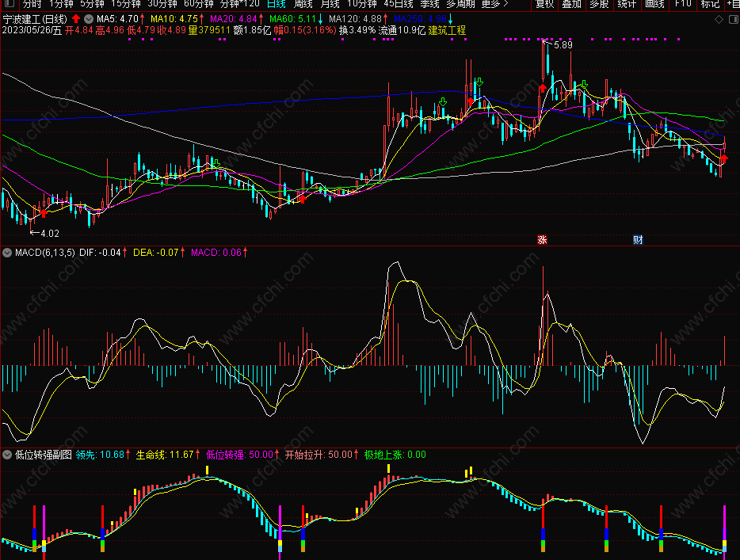Open the main chart indicator dropdown arrow
Screen dimensions: 740x560
(x=89, y=19)
